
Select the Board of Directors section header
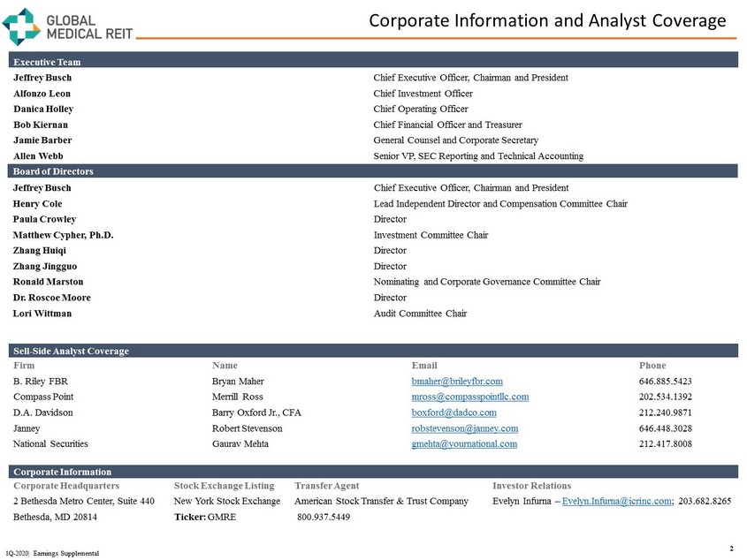click(x=53, y=171)
